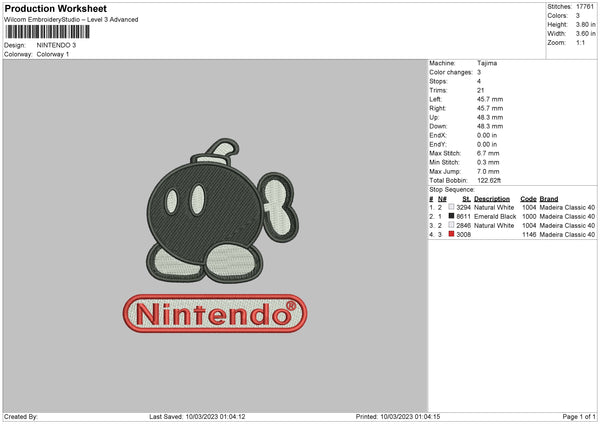Click stitch count '3294' in row 1

(463, 207)
